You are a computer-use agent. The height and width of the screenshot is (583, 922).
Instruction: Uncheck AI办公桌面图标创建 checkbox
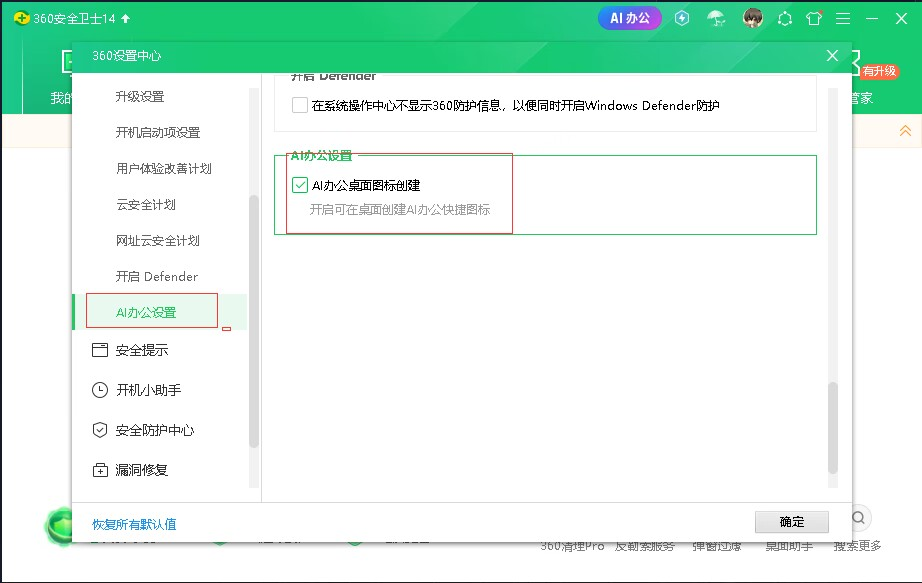(x=300, y=185)
